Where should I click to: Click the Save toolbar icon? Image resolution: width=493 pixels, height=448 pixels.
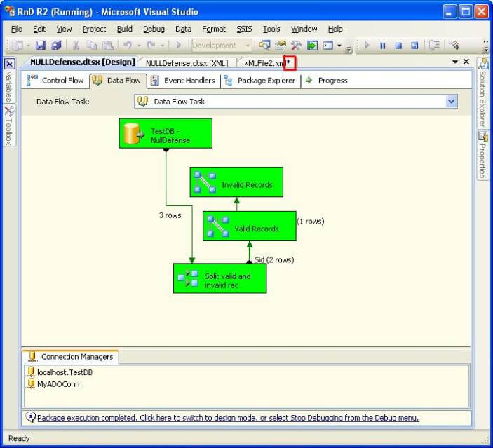[x=40, y=46]
